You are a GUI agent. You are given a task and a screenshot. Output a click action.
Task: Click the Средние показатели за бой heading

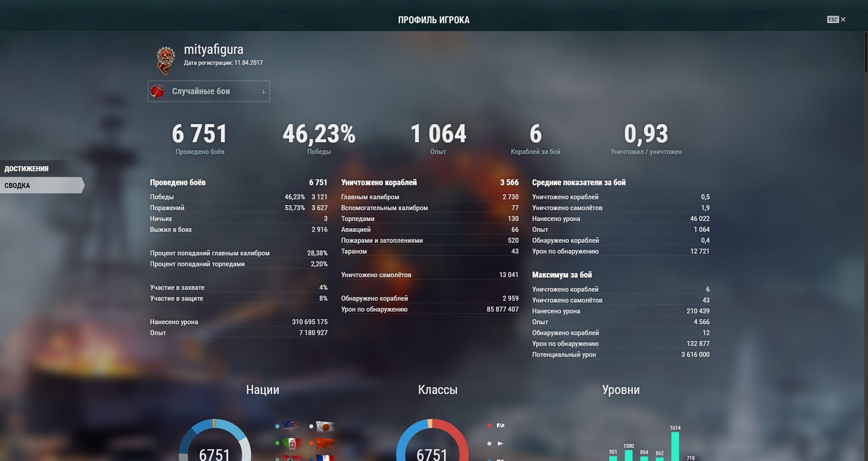tap(579, 182)
